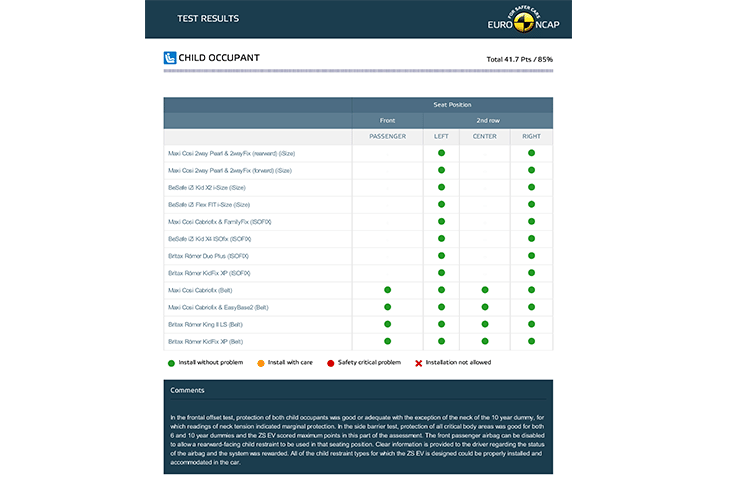Select the CHILD OCCUPANT section heading
The image size is (735, 485).
coord(218,58)
